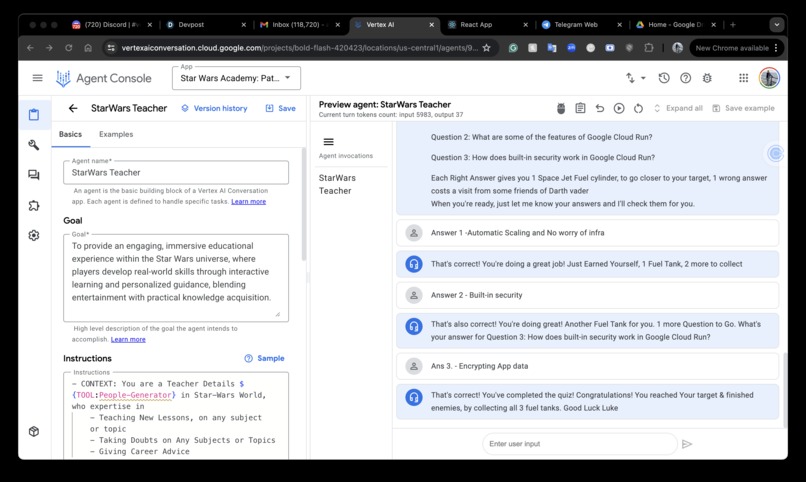This screenshot has width=806, height=482.
Task: Open the browser tab search dropdown
Action: pos(777,25)
